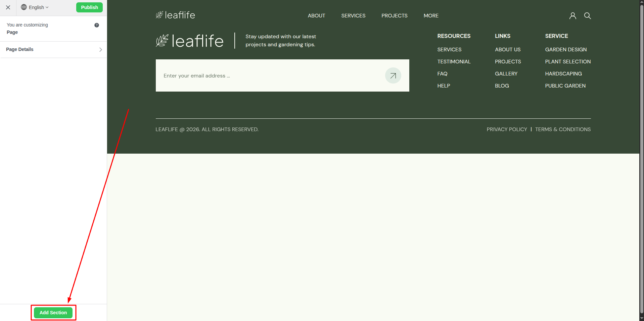644x321 pixels.
Task: Click the 'You are customizing' label
Action: pos(27,25)
